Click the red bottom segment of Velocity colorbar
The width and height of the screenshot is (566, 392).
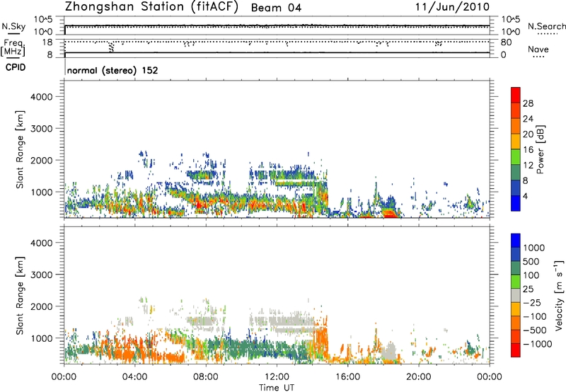coord(516,350)
